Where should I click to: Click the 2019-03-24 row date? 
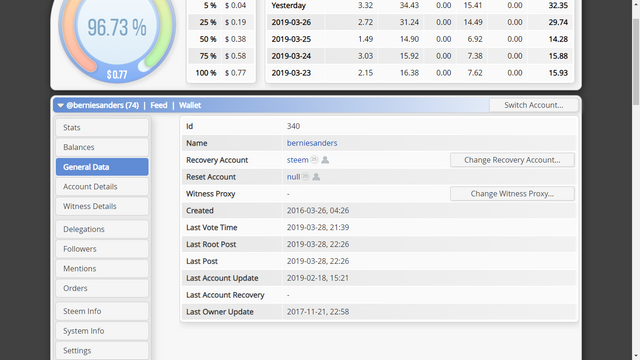(291, 56)
